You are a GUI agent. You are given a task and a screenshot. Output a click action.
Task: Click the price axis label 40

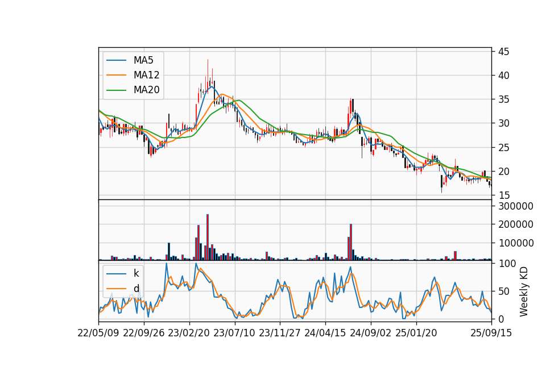[503, 76]
